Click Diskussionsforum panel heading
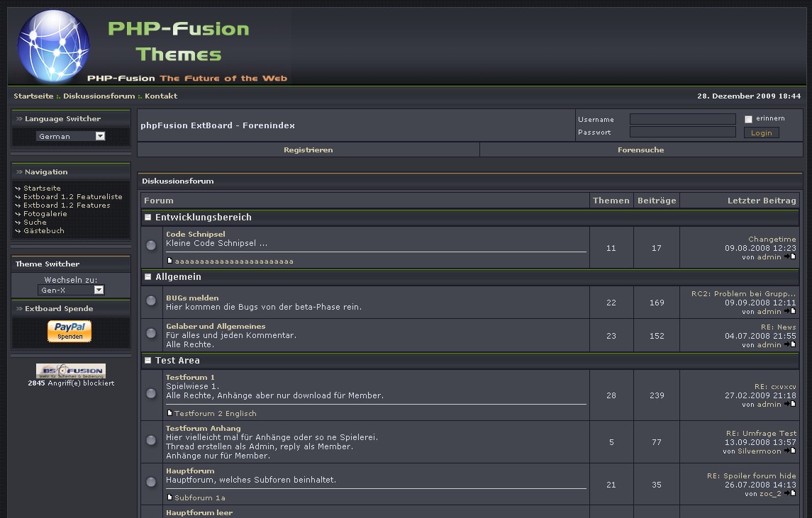812x518 pixels. 177,181
